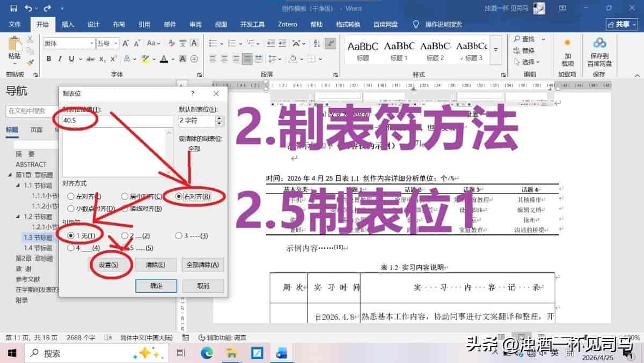Click the Shrink Font icon
The width and height of the screenshot is (644, 363).
(x=138, y=43)
